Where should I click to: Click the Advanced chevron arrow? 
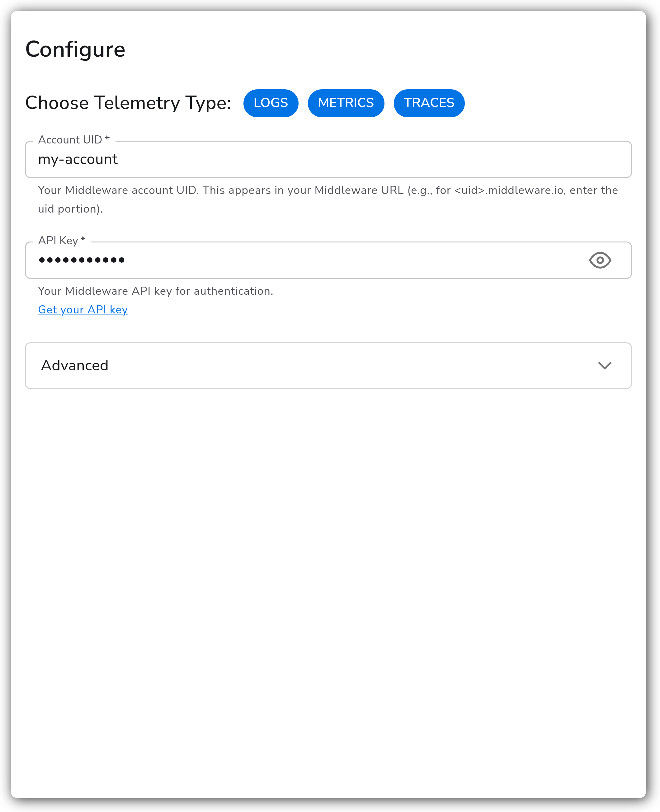pyautogui.click(x=605, y=365)
